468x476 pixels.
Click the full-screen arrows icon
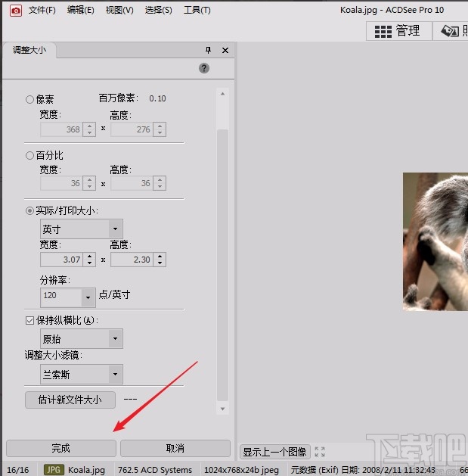click(320, 452)
